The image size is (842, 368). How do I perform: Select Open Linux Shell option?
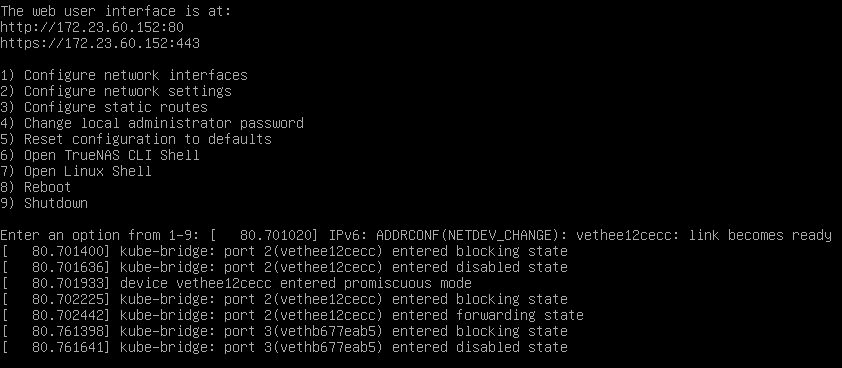point(76,171)
